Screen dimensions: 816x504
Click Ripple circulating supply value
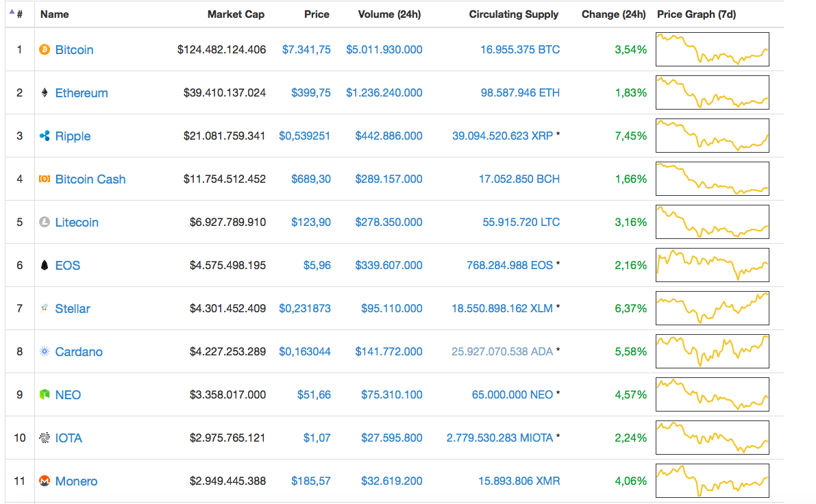tap(502, 136)
